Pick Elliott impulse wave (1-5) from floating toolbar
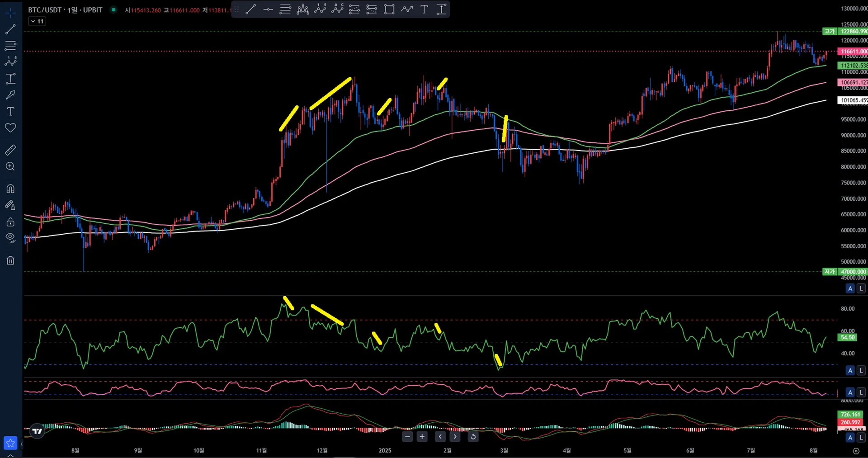The height and width of the screenshot is (458, 868). click(320, 9)
